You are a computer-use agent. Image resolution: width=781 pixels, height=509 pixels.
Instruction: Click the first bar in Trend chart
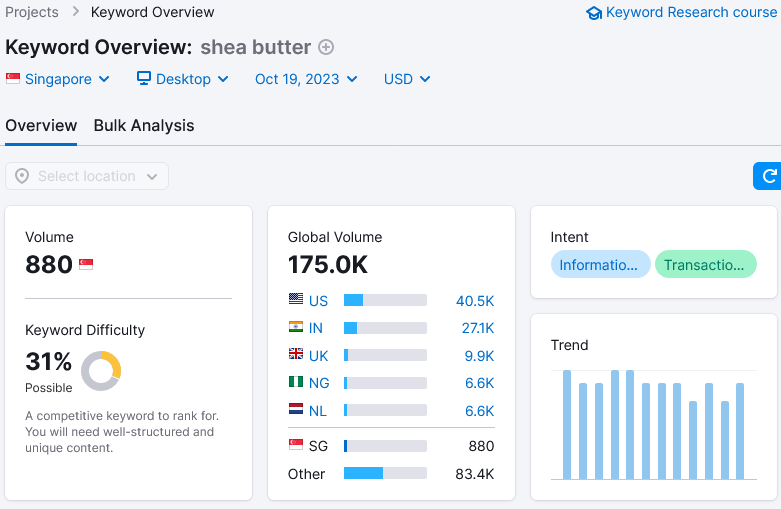567,425
